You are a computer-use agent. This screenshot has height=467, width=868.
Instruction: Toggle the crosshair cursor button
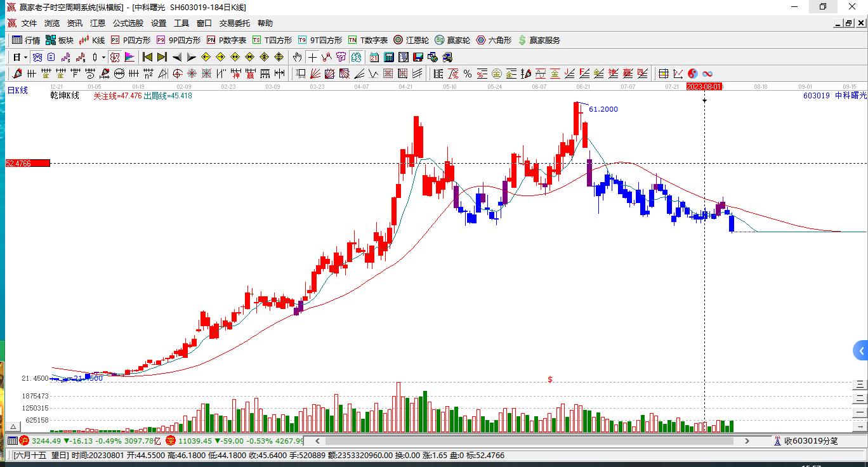[x=312, y=57]
